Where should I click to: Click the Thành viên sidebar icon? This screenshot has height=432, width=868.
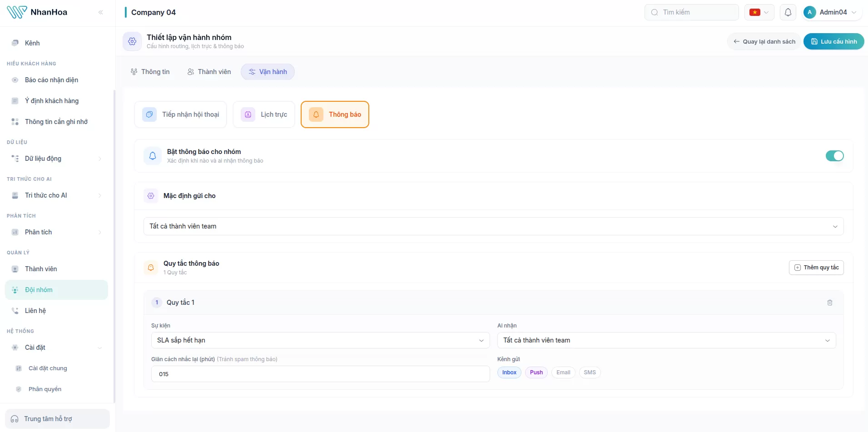15,269
